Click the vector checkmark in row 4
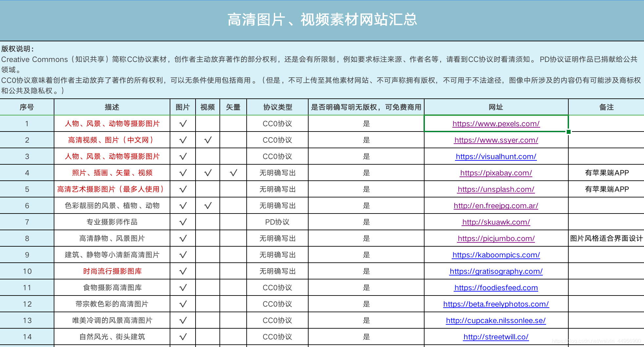 tap(233, 173)
